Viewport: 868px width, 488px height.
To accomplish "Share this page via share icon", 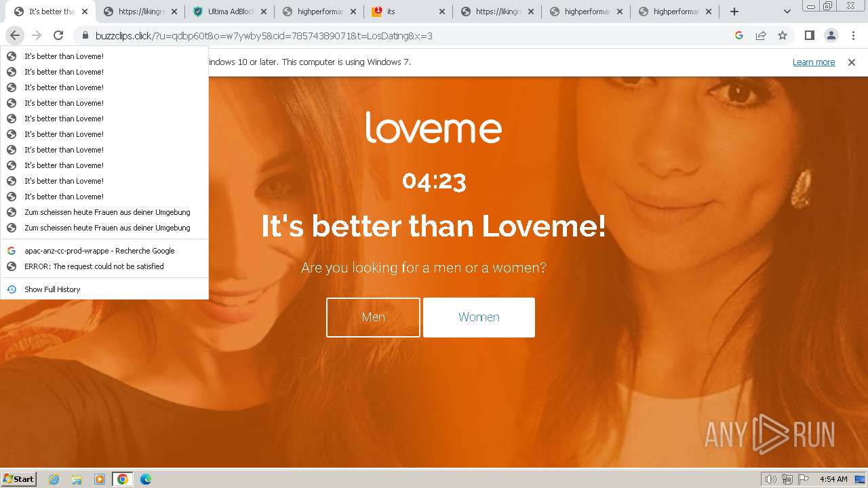I will click(x=761, y=36).
